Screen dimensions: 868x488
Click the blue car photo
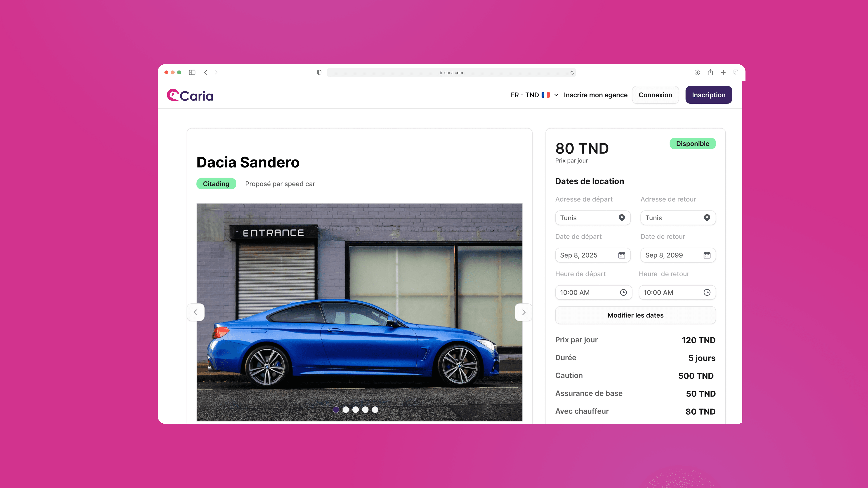[360, 312]
